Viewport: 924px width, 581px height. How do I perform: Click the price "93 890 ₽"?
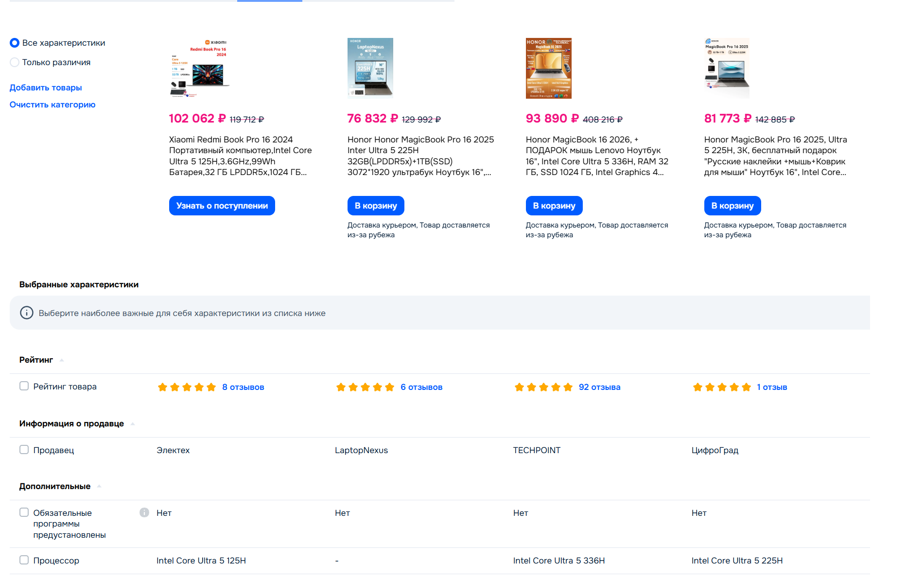[x=552, y=119]
